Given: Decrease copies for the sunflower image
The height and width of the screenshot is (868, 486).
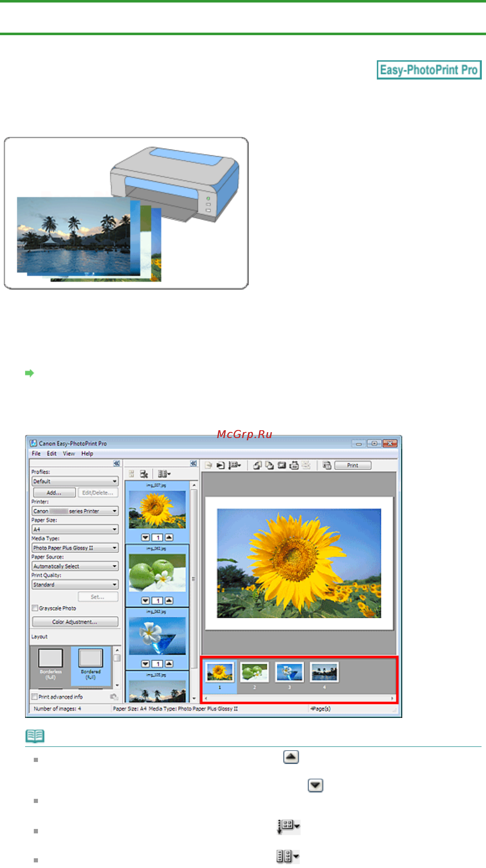Looking at the screenshot, I should point(146,537).
